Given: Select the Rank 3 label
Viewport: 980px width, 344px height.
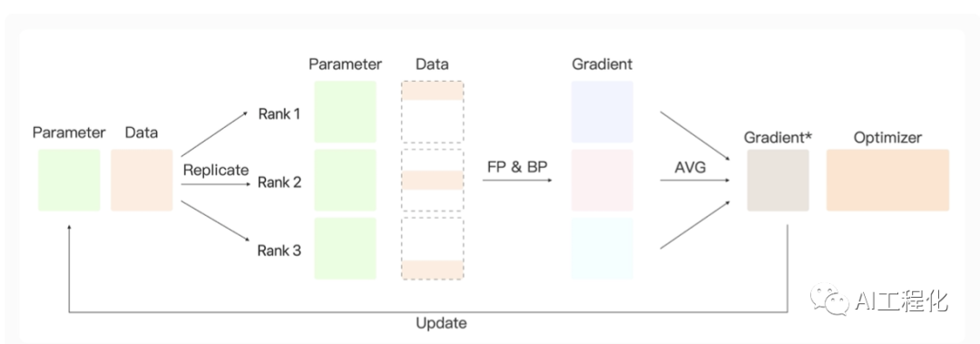Looking at the screenshot, I should 279,251.
